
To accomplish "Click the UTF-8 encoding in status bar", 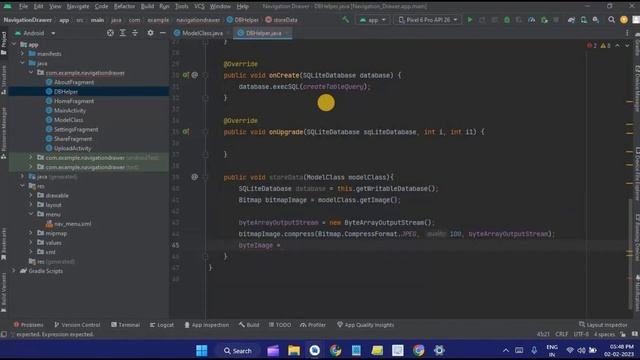I will click(581, 334).
